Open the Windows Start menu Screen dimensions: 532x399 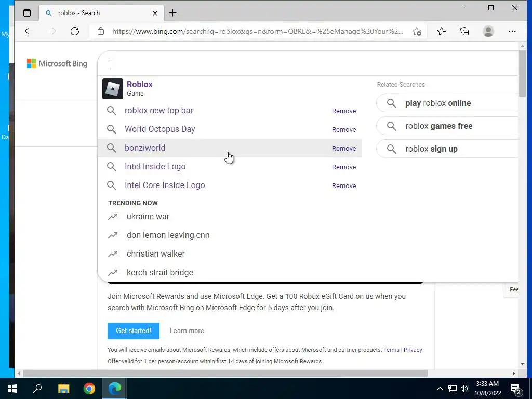pyautogui.click(x=12, y=389)
